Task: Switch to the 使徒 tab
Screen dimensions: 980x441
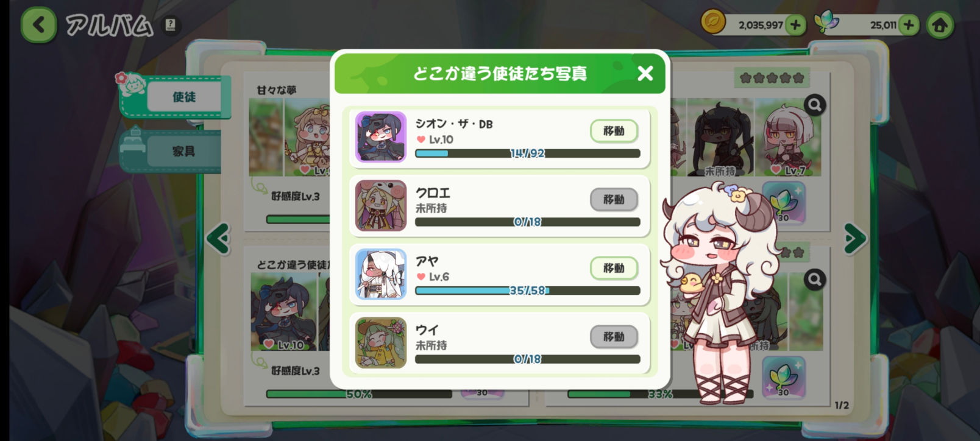Action: 183,97
